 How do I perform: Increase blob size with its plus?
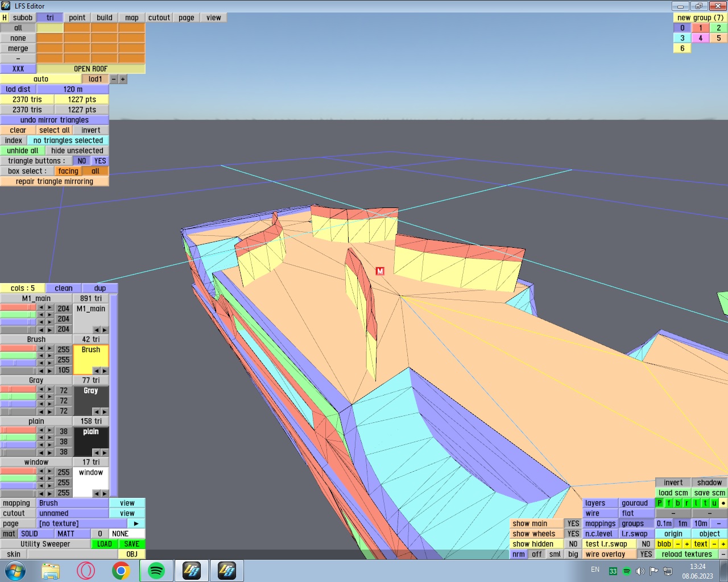(687, 544)
